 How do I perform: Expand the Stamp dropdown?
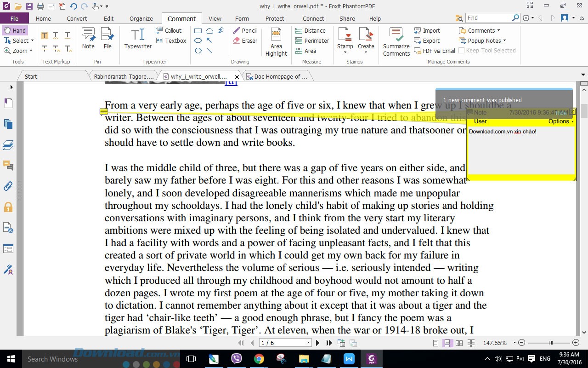[345, 52]
